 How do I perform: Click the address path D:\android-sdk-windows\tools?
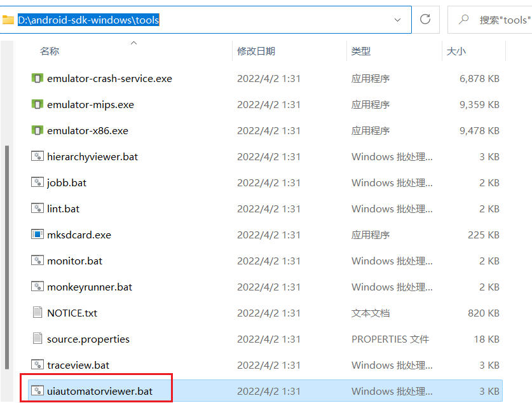click(88, 20)
